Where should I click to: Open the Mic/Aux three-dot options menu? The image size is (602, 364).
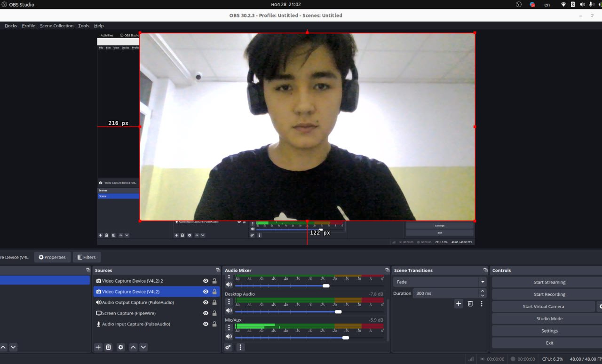pyautogui.click(x=229, y=328)
